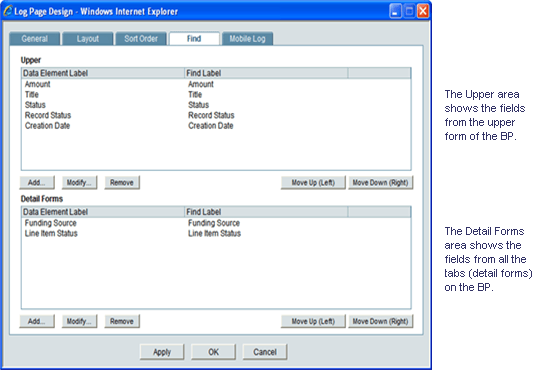Click Upper list Data Element Label header

103,73
